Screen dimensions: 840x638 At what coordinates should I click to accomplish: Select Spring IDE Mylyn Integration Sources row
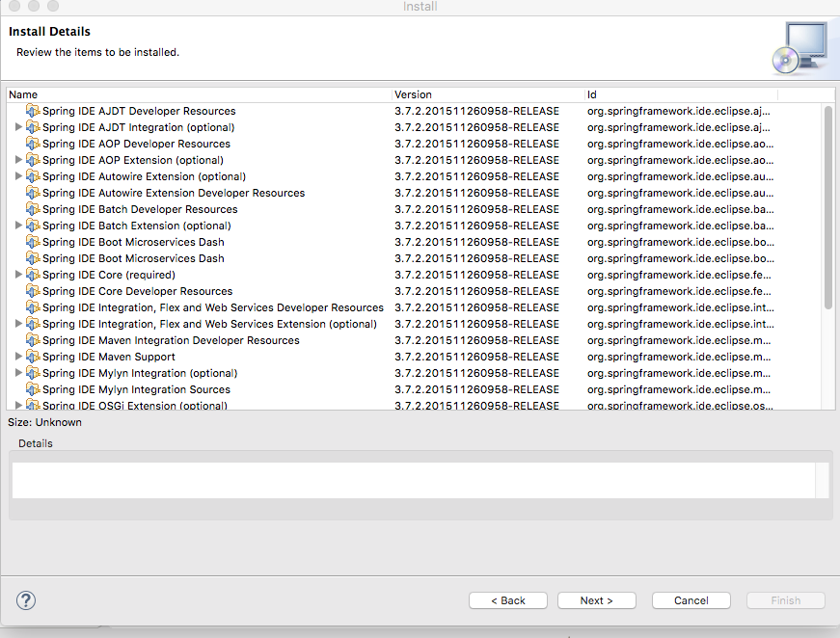click(x=414, y=389)
